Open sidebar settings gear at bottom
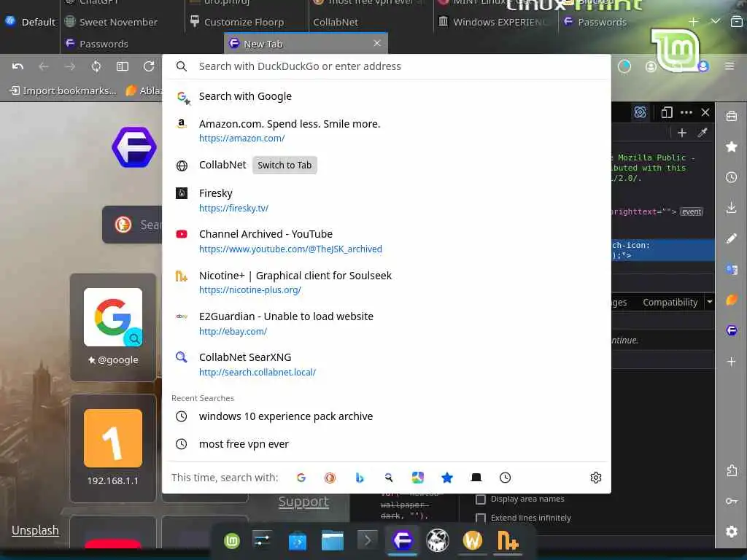Viewport: 747px width, 560px height. coord(731,532)
